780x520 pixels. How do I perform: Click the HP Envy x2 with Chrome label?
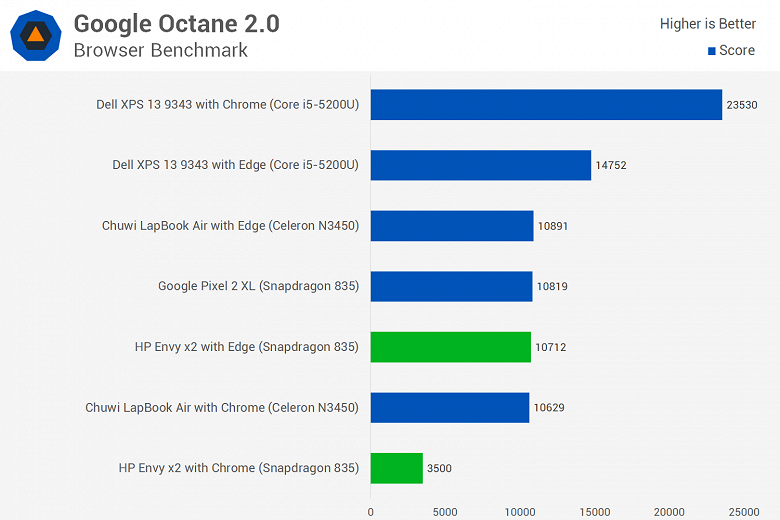pyautogui.click(x=239, y=468)
